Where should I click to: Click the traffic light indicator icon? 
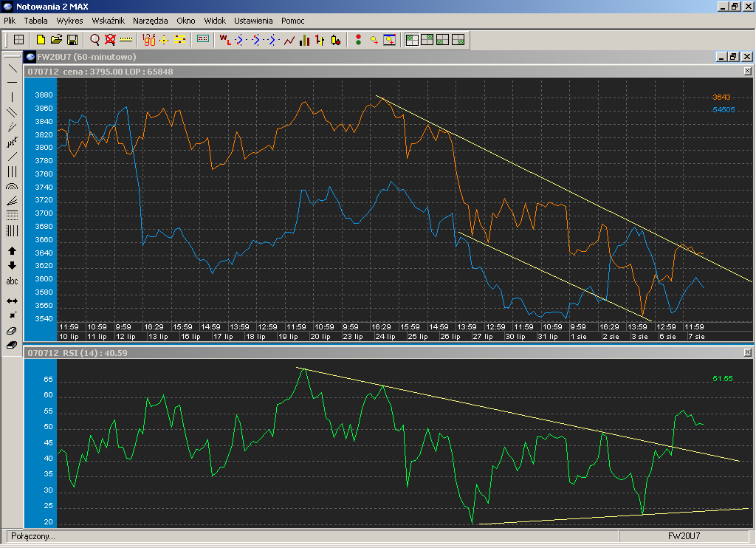pyautogui.click(x=358, y=40)
